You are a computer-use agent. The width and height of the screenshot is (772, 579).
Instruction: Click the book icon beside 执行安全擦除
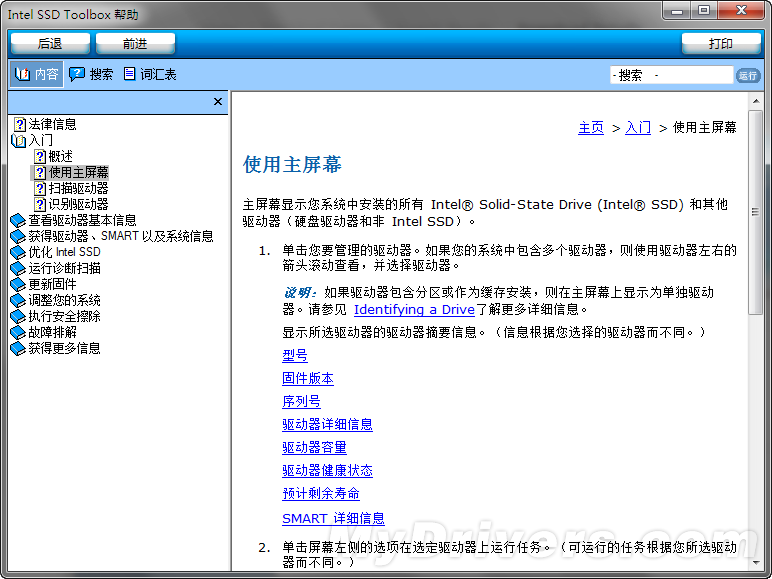(x=17, y=316)
